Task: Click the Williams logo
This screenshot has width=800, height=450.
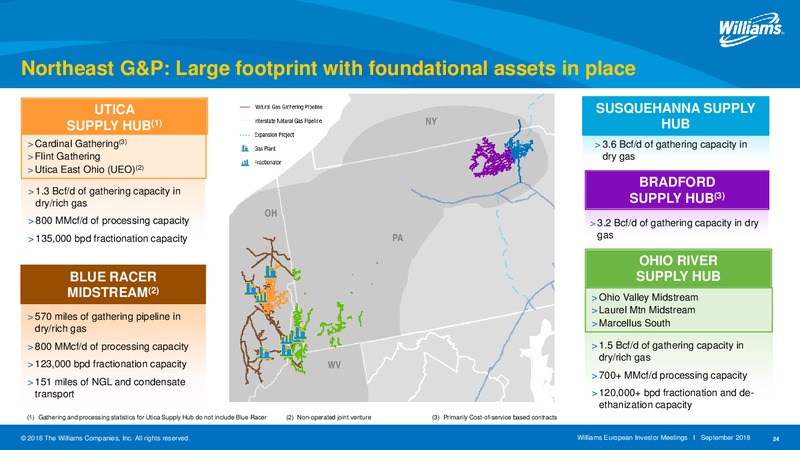Action: point(751,30)
